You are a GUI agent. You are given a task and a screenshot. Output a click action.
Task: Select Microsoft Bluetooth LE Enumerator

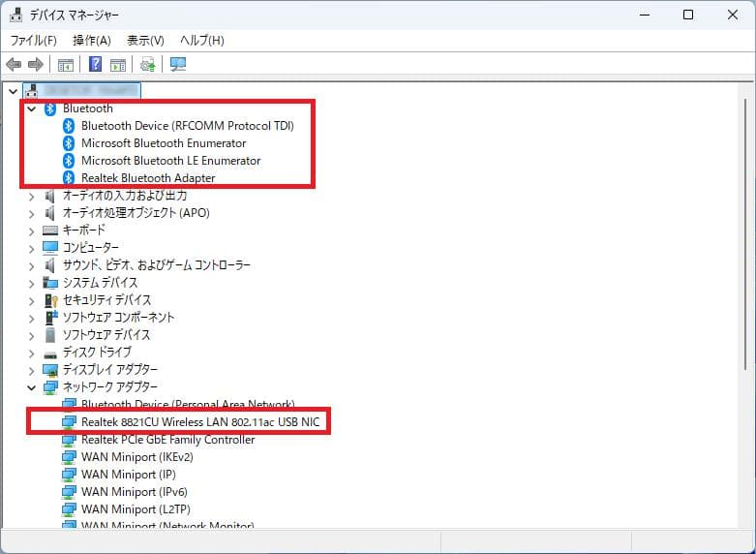[x=170, y=161]
